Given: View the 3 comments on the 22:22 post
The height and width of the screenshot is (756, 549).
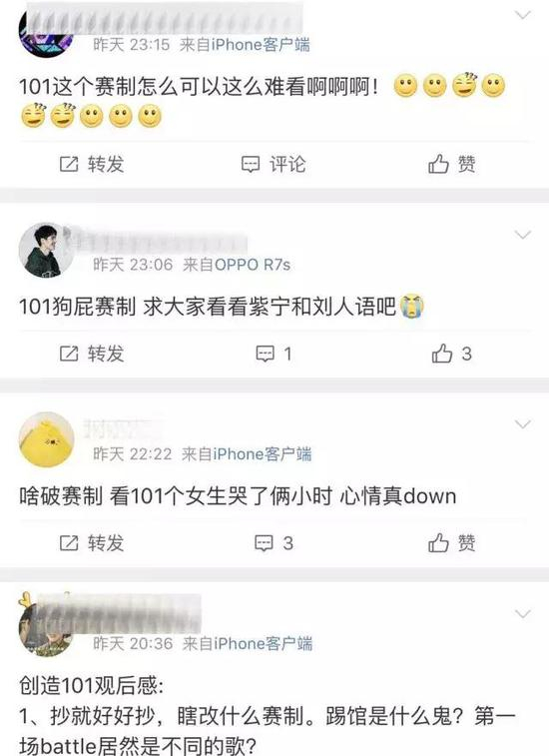Looking at the screenshot, I should [274, 543].
